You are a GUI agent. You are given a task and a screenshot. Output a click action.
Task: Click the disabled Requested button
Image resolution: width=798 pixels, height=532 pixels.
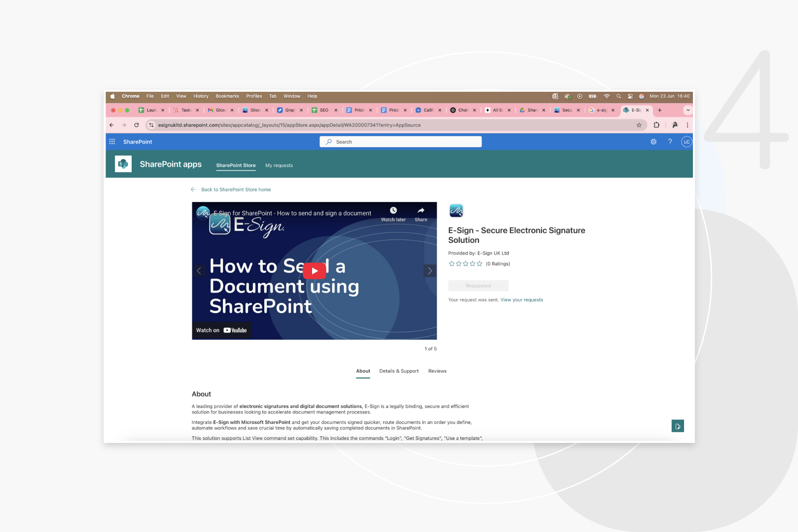478,286
